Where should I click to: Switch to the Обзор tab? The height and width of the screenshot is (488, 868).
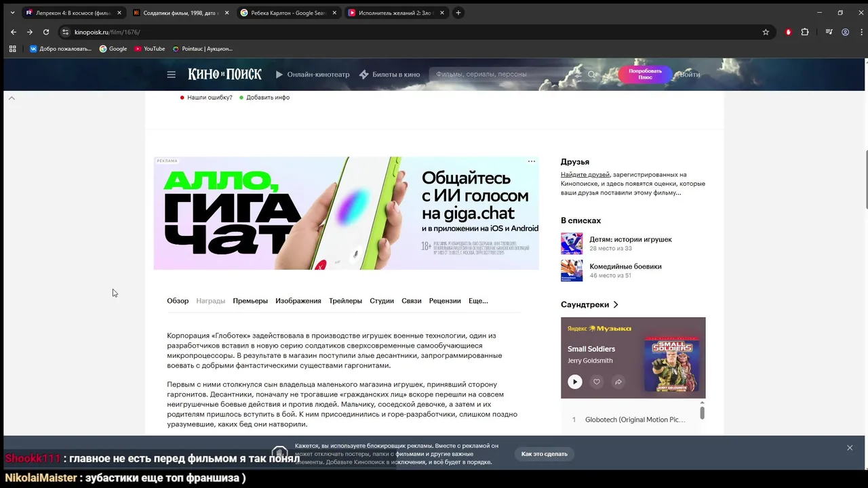[178, 301]
